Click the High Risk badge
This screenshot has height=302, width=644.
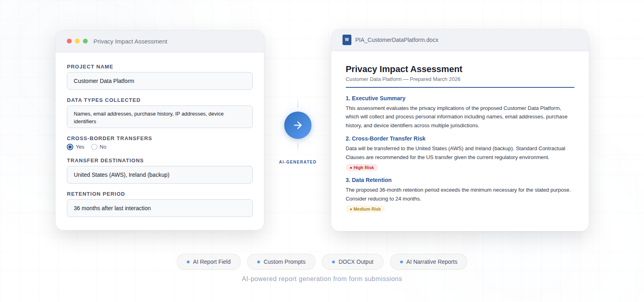pyautogui.click(x=361, y=168)
